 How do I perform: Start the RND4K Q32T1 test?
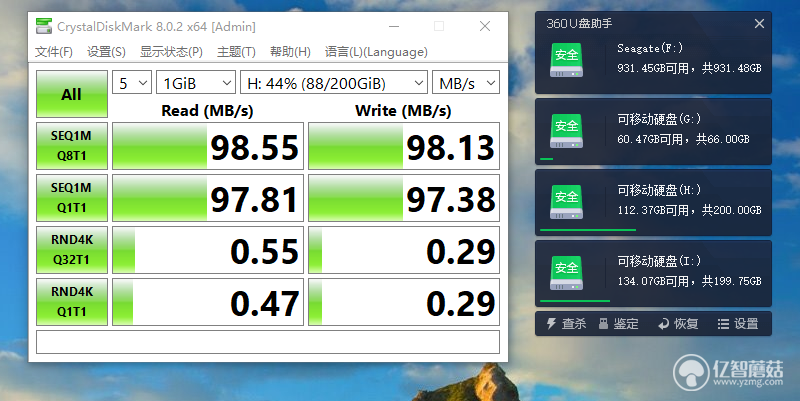coord(72,250)
